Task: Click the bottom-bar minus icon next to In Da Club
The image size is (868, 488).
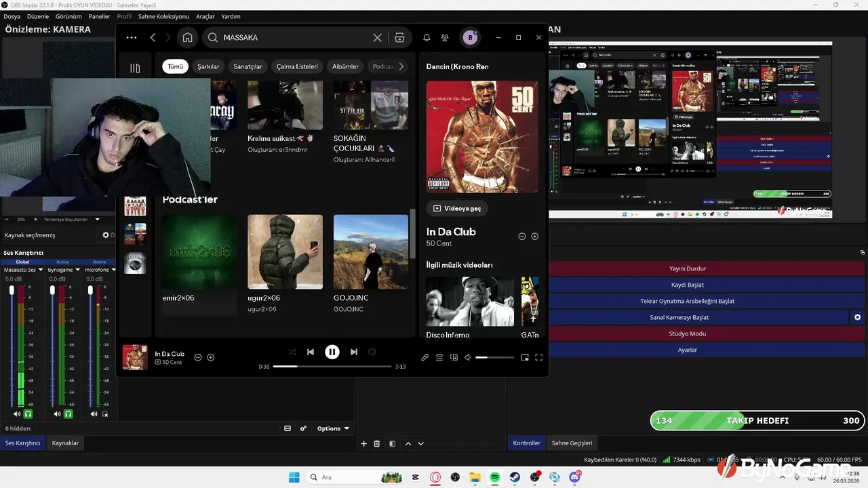Action: coord(198,357)
